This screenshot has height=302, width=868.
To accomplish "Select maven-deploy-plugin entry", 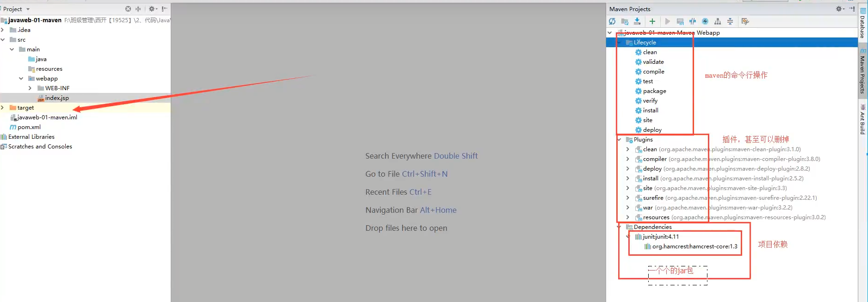I will [723, 169].
